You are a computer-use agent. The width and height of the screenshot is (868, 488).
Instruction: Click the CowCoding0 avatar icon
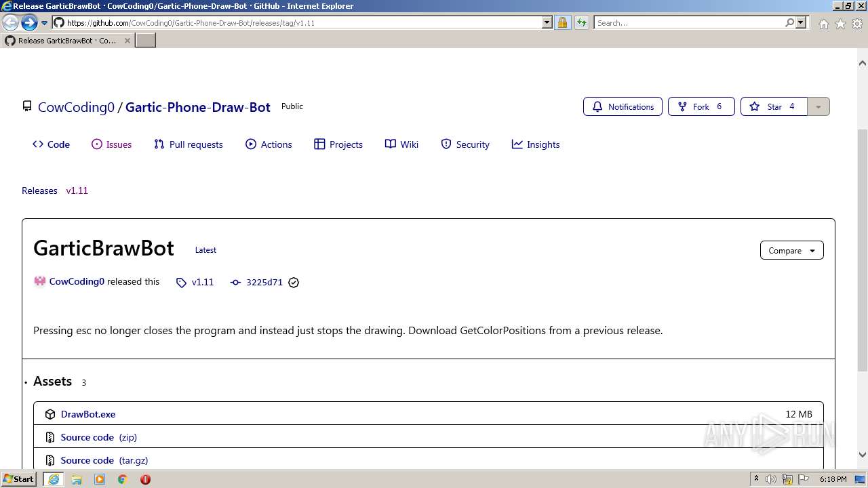coord(40,282)
